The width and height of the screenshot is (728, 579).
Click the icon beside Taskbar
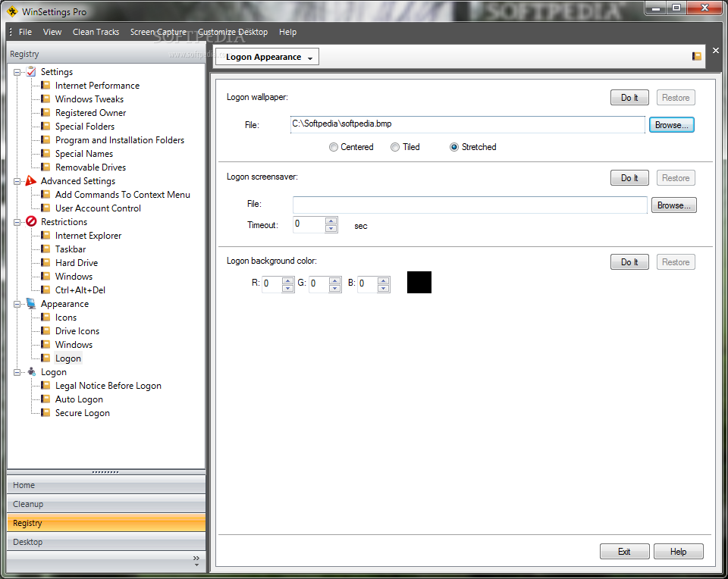click(x=45, y=249)
